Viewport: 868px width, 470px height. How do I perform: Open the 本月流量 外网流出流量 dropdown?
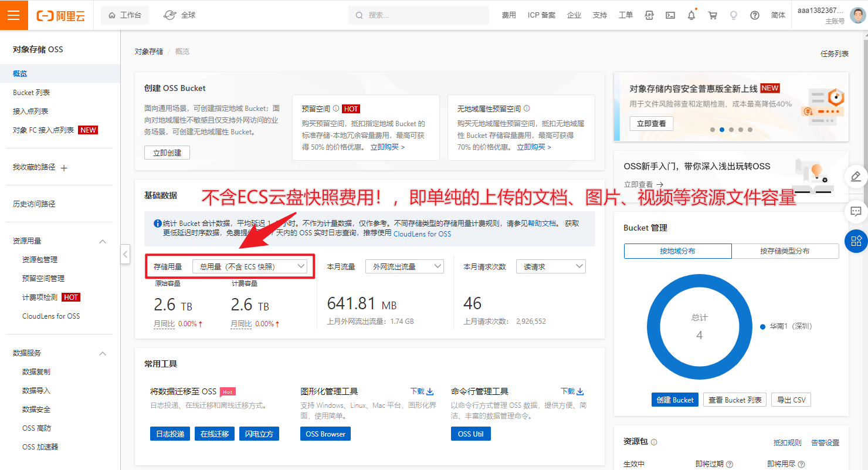coord(405,266)
